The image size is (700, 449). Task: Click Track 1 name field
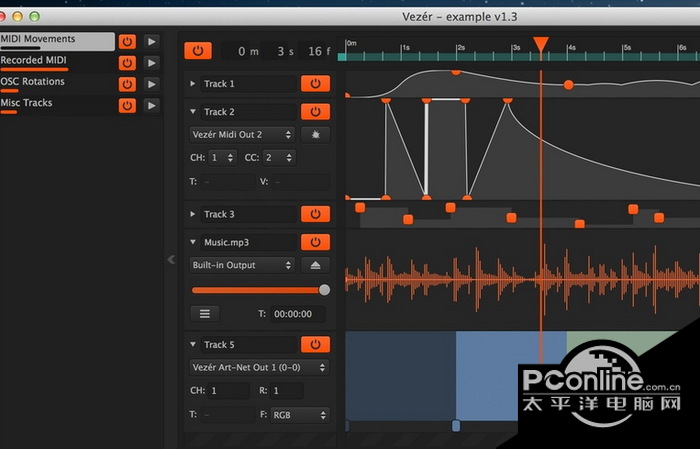coord(248,83)
